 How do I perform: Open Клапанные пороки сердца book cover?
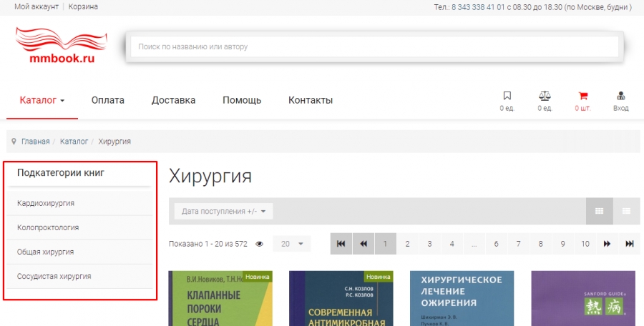[x=220, y=299]
